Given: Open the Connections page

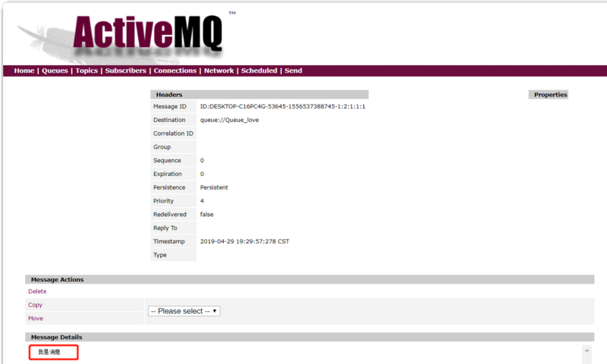Looking at the screenshot, I should coord(175,71).
